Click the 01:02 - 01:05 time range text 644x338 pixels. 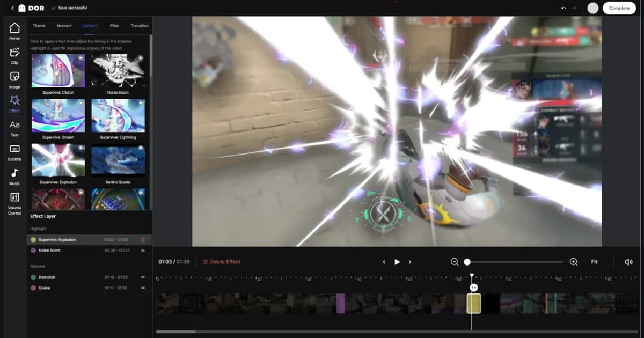tap(116, 240)
